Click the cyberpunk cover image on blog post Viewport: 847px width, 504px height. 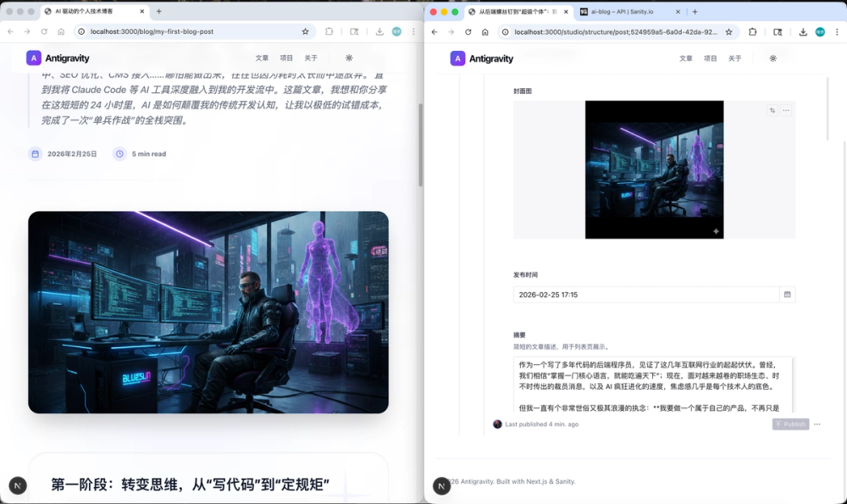point(208,313)
